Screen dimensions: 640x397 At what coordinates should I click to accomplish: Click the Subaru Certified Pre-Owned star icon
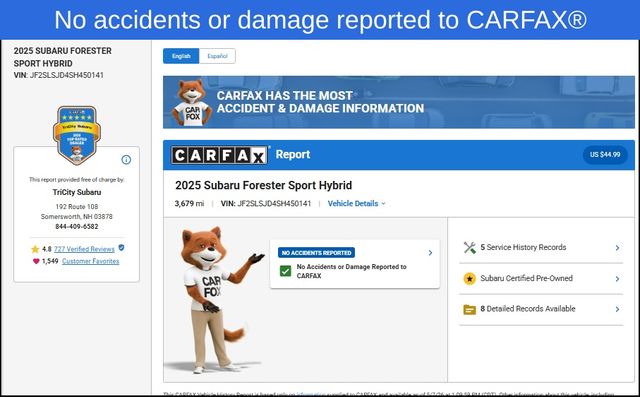[469, 279]
